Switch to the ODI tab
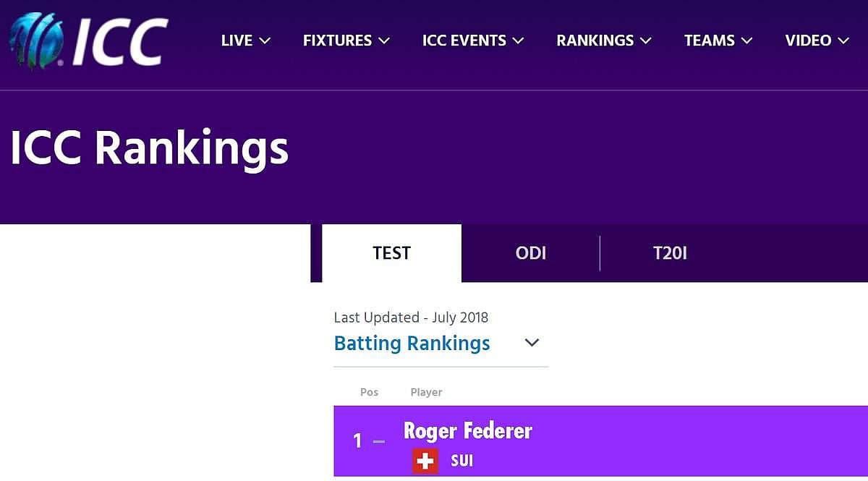The height and width of the screenshot is (481, 868). (x=530, y=253)
